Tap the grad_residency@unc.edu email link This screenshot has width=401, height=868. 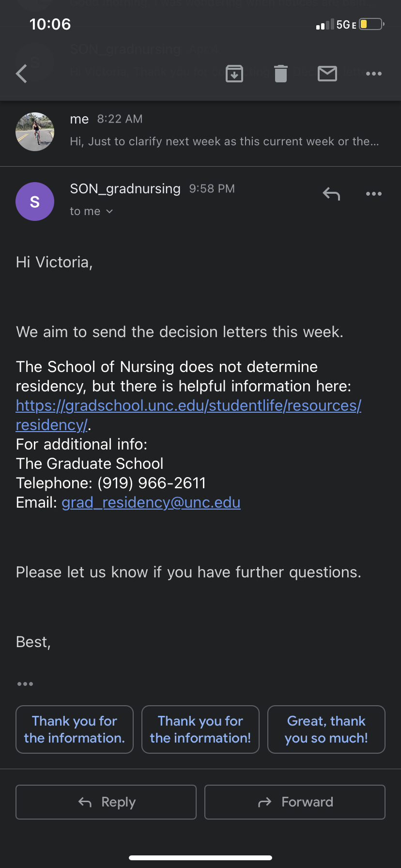151,503
